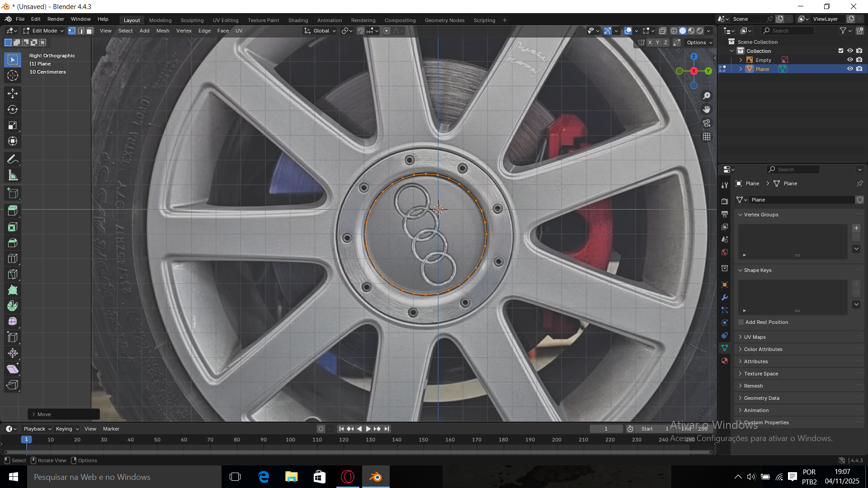
Task: Hide the Empty object in viewport
Action: (850, 60)
